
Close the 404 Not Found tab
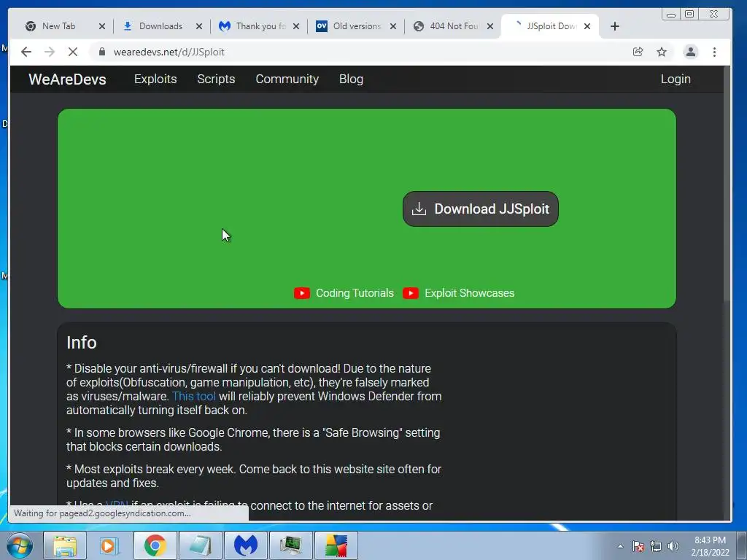(490, 26)
